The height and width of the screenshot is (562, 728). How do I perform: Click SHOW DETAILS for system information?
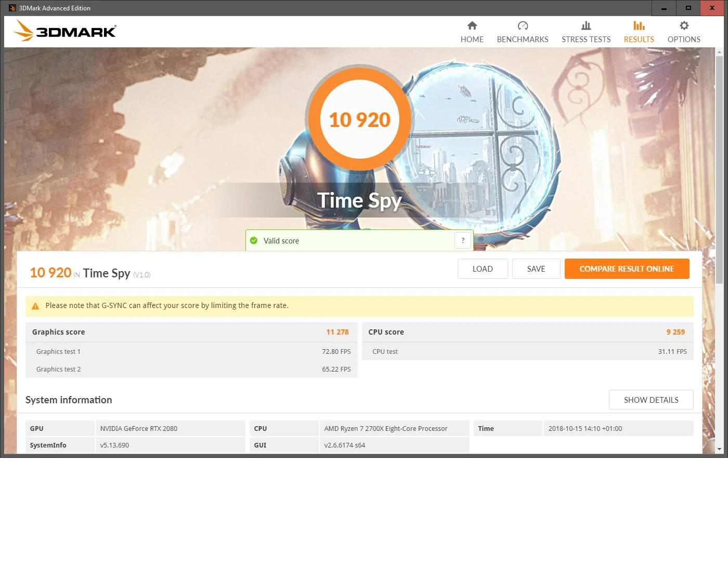pyautogui.click(x=651, y=400)
